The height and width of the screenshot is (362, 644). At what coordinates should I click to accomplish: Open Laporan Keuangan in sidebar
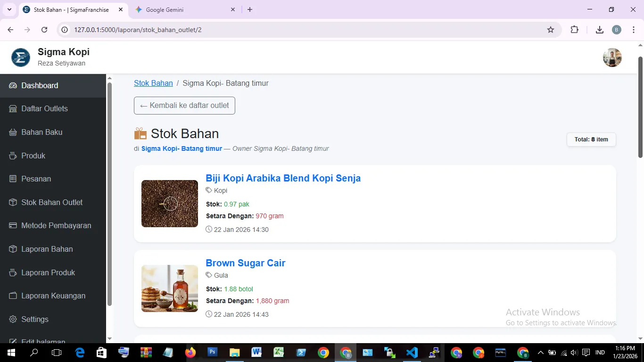click(53, 296)
